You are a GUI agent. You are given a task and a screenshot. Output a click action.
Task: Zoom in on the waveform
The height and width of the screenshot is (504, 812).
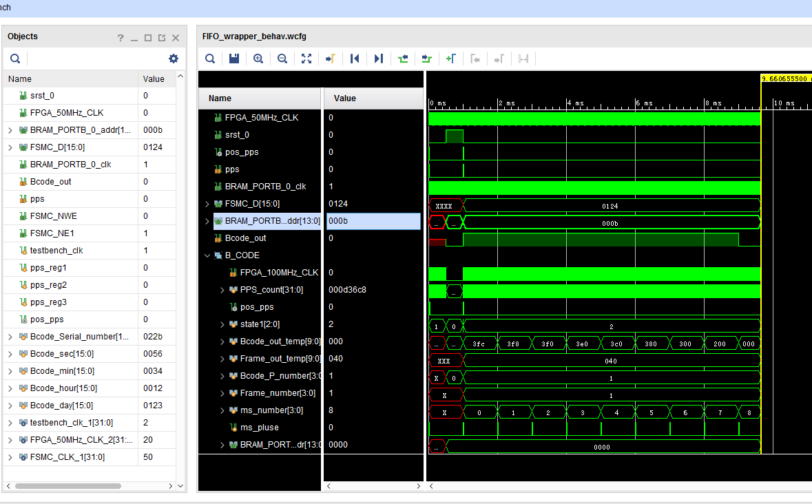(258, 59)
